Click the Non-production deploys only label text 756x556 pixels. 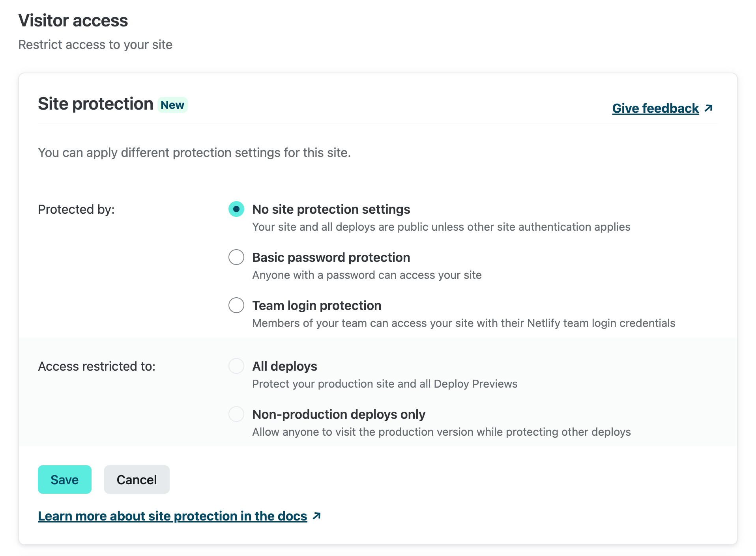(x=339, y=414)
